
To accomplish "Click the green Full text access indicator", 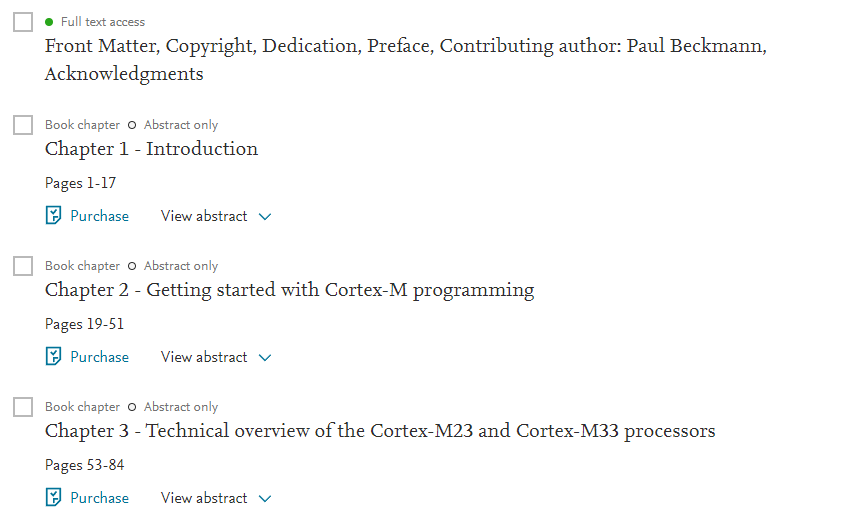I will tap(49, 22).
